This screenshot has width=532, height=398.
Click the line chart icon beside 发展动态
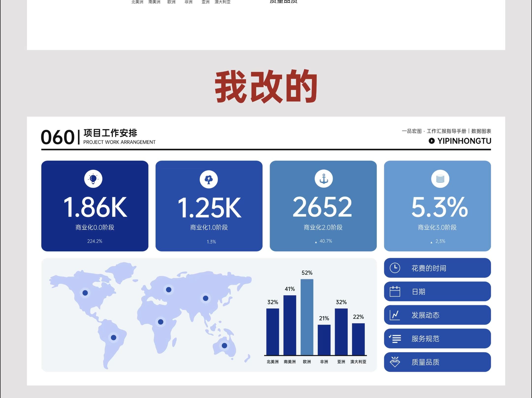click(395, 315)
